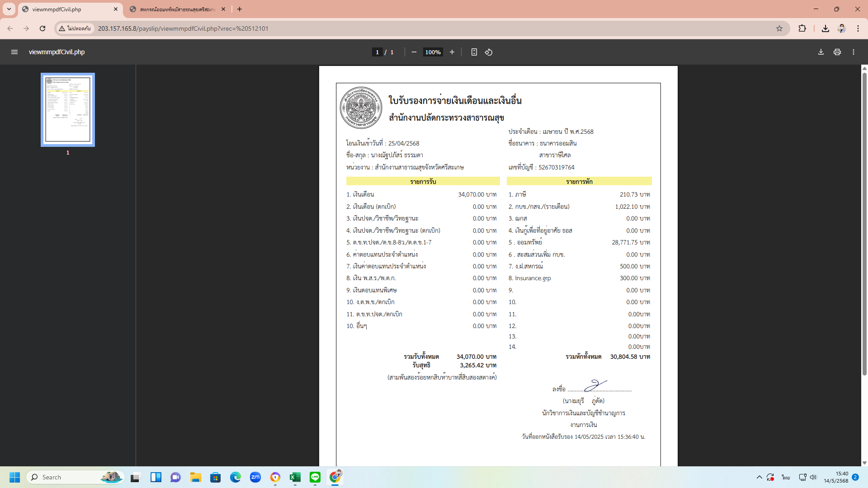
Task: Click the fit to page icon
Action: click(x=474, y=52)
